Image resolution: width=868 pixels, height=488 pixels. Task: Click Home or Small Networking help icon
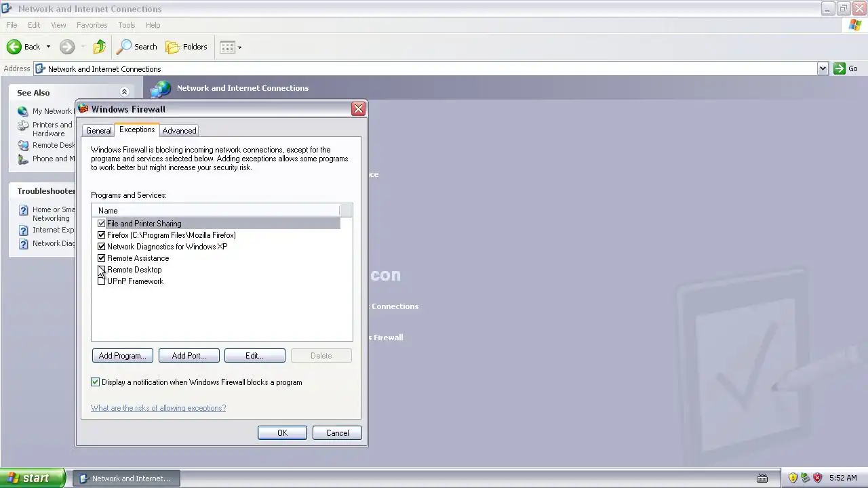(x=23, y=211)
